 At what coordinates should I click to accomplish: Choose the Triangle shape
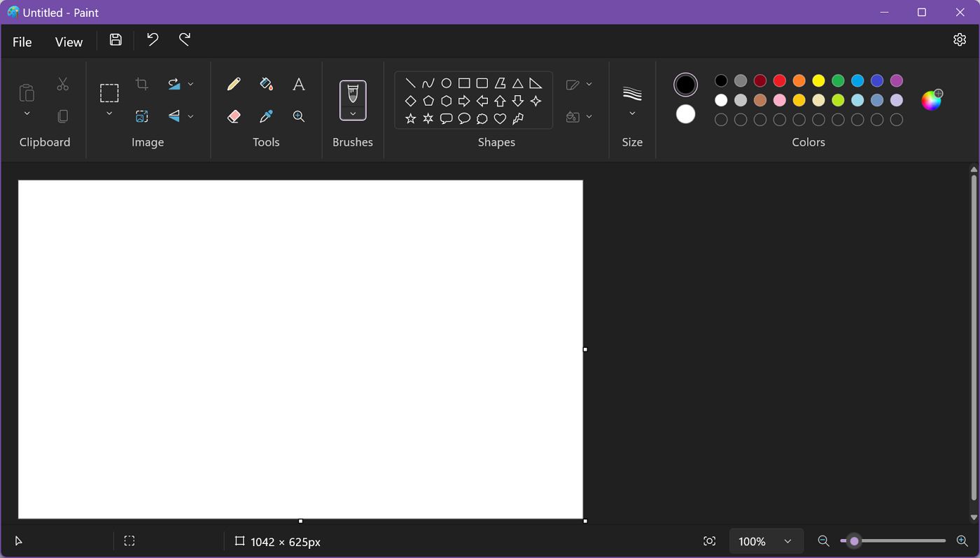[518, 83]
